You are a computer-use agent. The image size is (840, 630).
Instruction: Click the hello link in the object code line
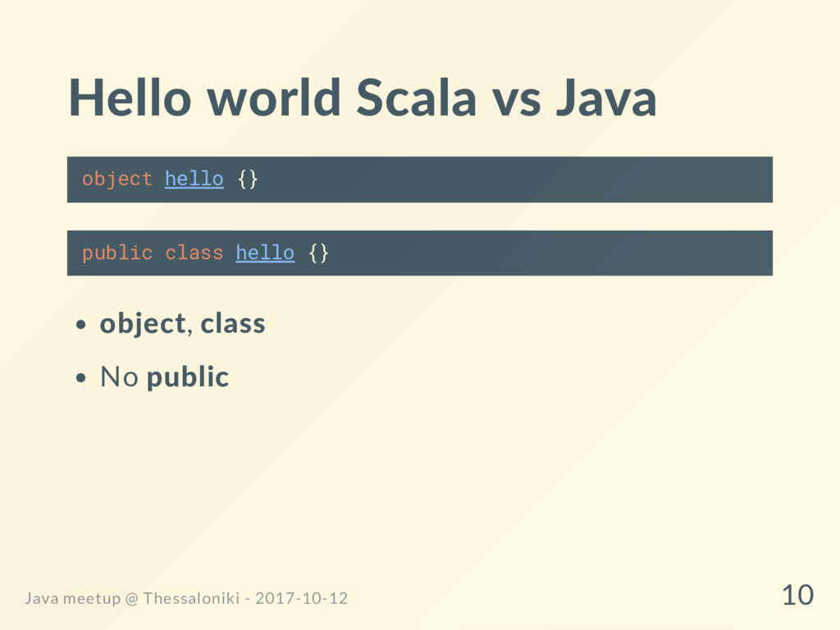194,179
